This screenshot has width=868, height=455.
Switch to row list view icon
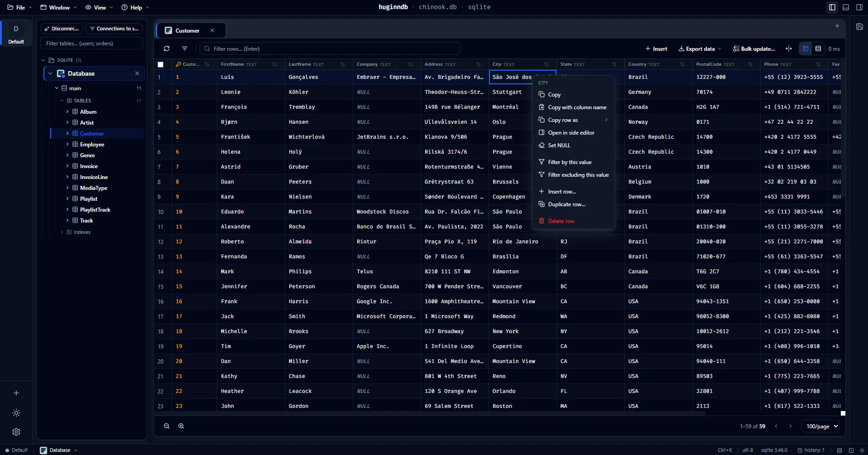pyautogui.click(x=818, y=48)
